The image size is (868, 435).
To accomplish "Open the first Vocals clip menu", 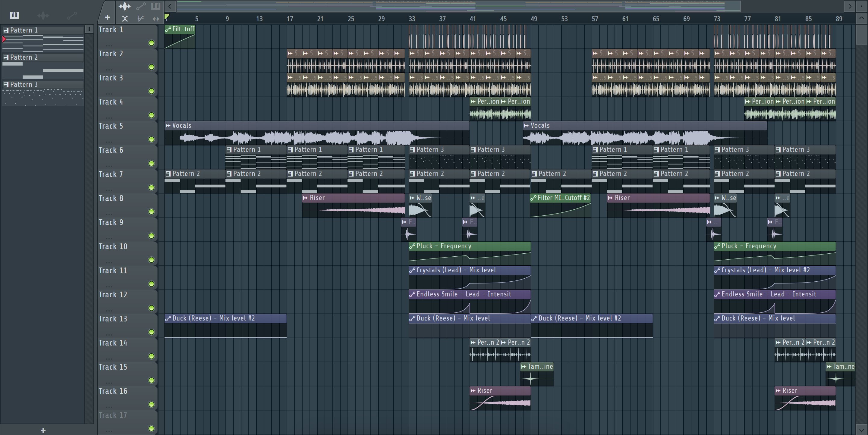I will coord(168,126).
